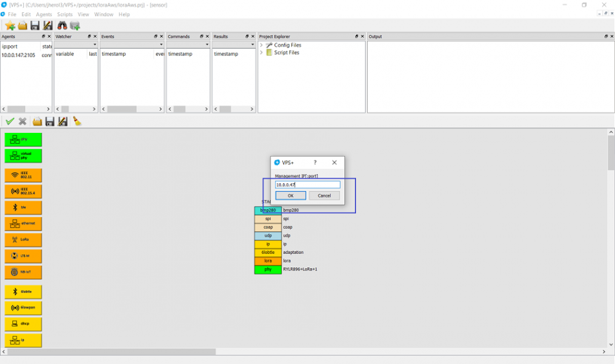Select the LTE-M block

tap(23, 256)
